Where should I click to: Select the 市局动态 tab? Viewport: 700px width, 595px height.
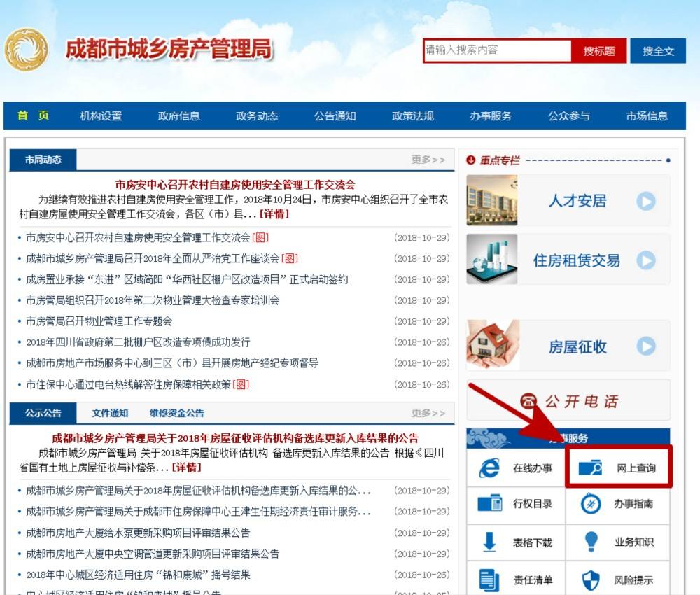(43, 160)
